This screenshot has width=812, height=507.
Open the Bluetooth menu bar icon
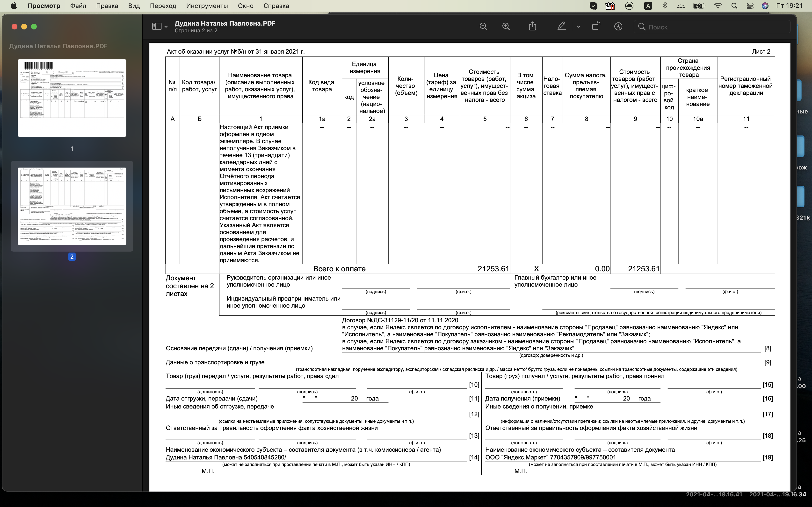click(665, 6)
